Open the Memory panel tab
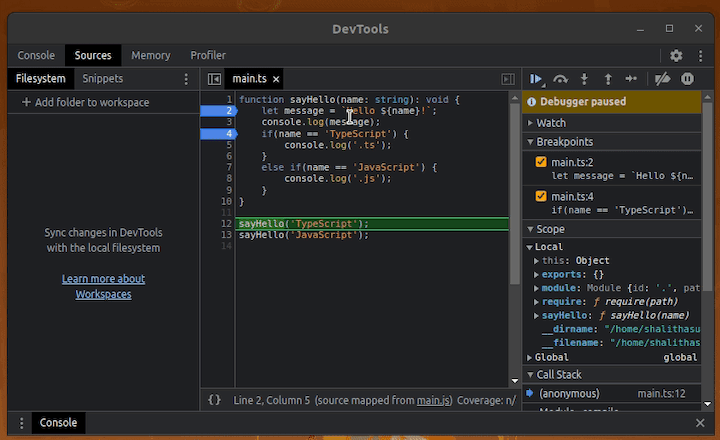Viewport: 720px width, 440px height. point(151,56)
